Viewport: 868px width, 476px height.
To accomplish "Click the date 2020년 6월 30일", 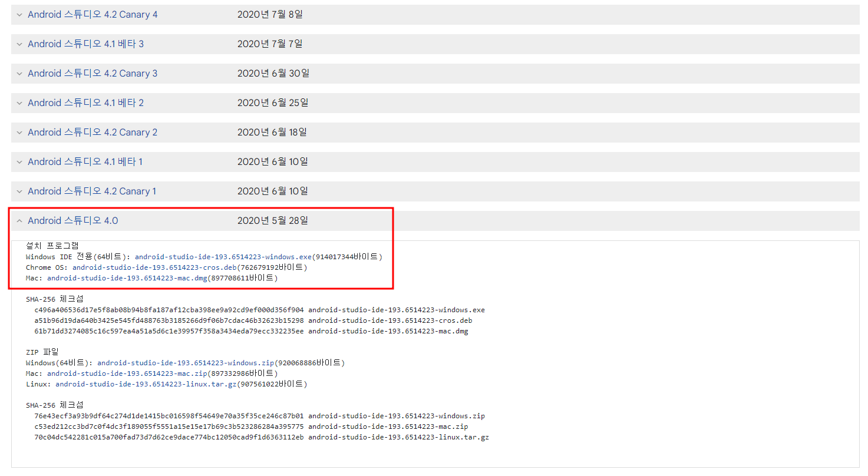I will tap(273, 74).
